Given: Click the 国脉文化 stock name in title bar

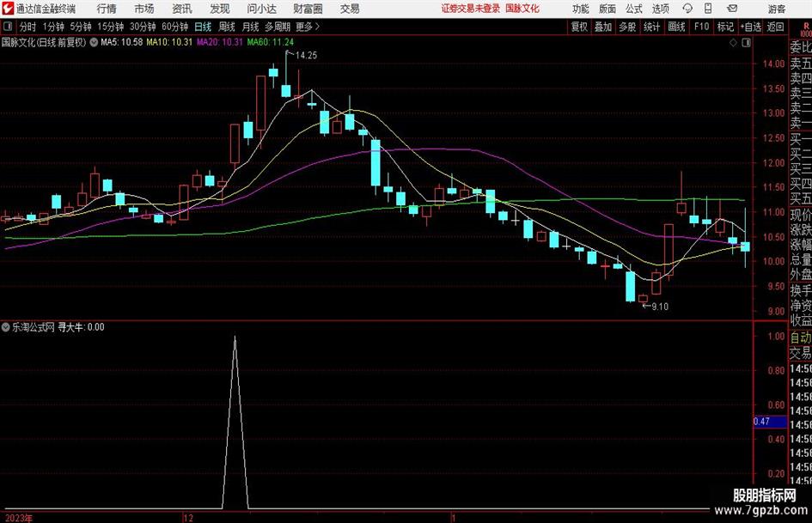Looking at the screenshot, I should 522,9.
